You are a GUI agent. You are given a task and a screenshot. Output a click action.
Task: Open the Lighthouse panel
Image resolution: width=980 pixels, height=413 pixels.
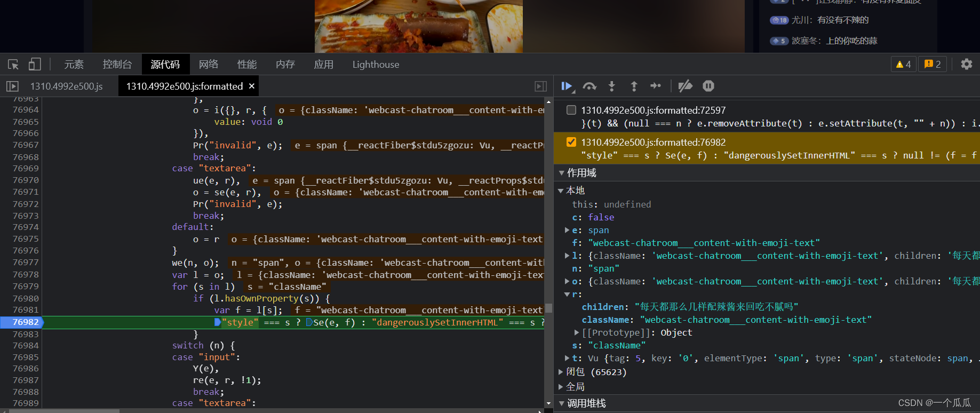point(376,65)
